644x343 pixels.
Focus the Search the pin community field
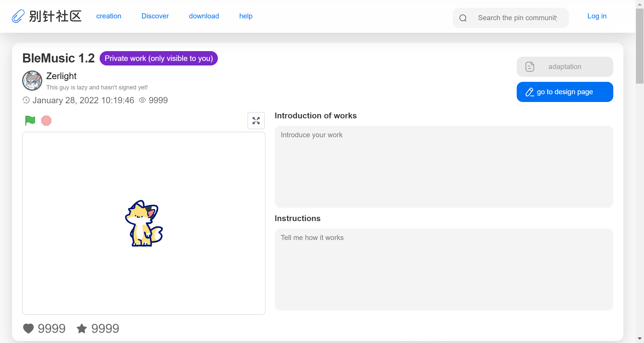click(x=517, y=18)
